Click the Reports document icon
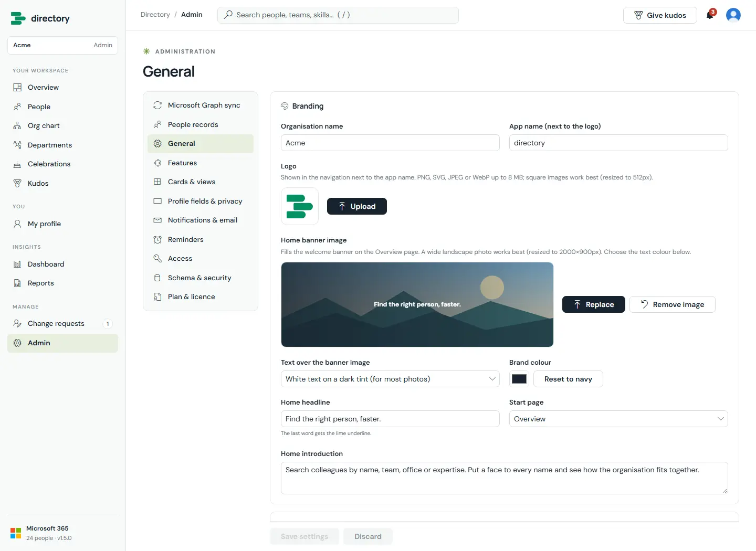Image resolution: width=756 pixels, height=551 pixels. (x=17, y=283)
